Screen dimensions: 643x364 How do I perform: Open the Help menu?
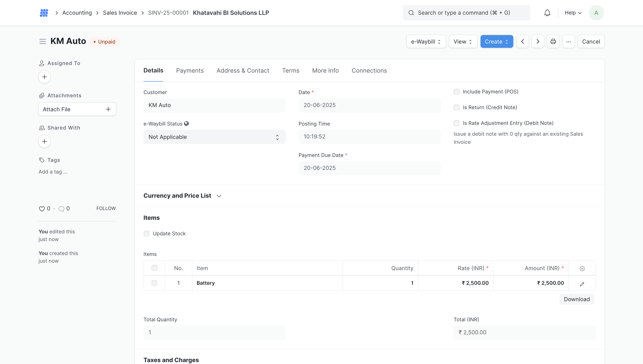click(573, 13)
